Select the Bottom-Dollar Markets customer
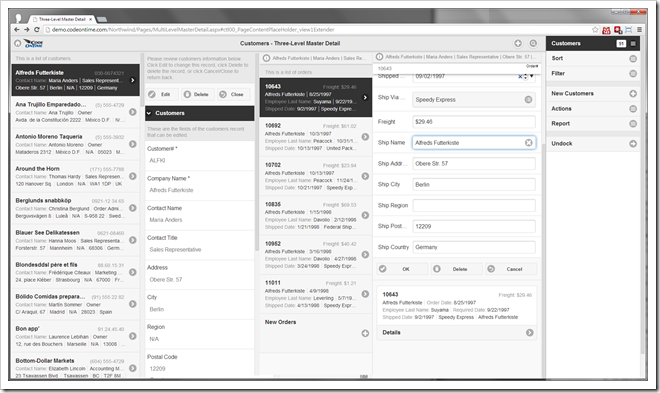The width and height of the screenshot is (660, 393). tap(75, 366)
